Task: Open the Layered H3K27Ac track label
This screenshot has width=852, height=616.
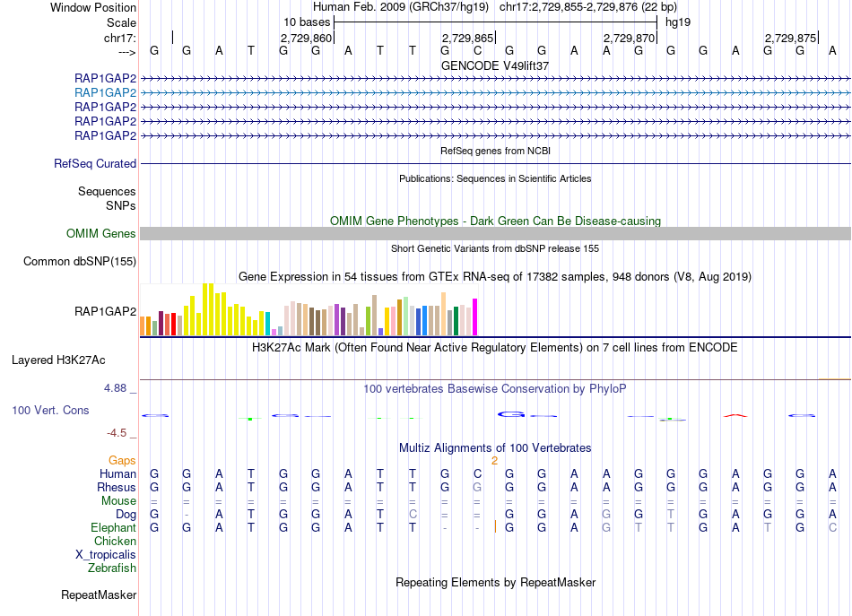Action: tap(58, 360)
